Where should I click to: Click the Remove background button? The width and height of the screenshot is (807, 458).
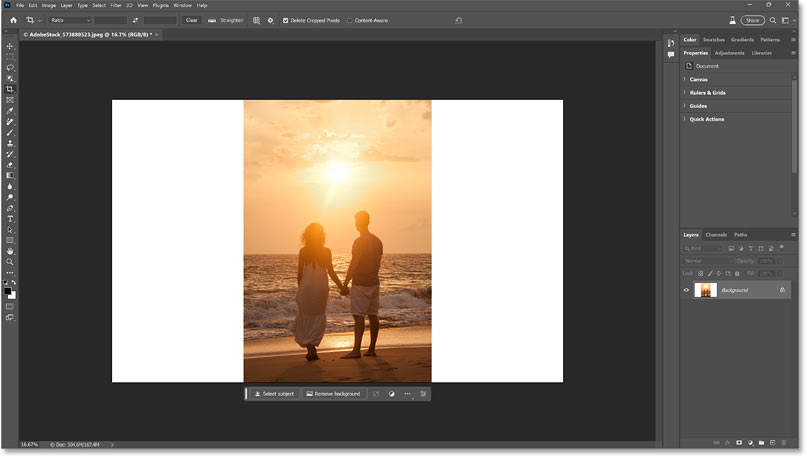pos(334,394)
